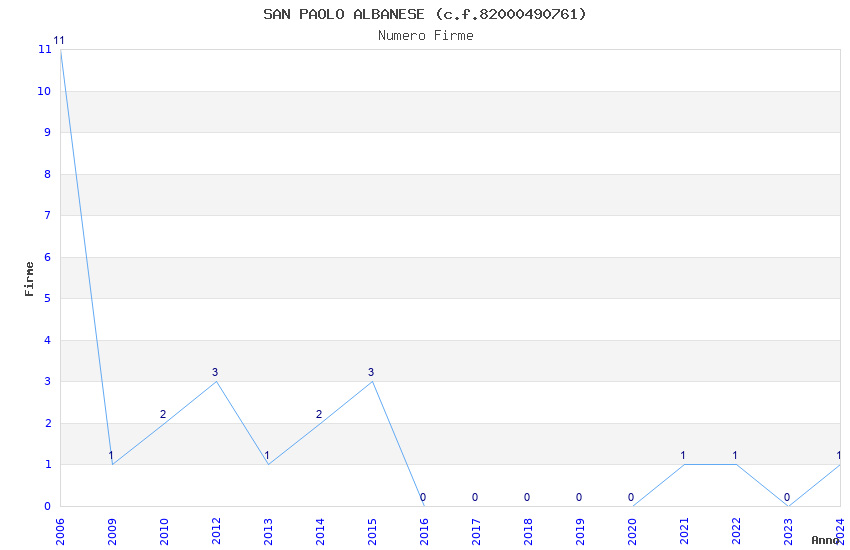Select the year label 2017 on the x-axis
The width and height of the screenshot is (850, 550).
(476, 532)
